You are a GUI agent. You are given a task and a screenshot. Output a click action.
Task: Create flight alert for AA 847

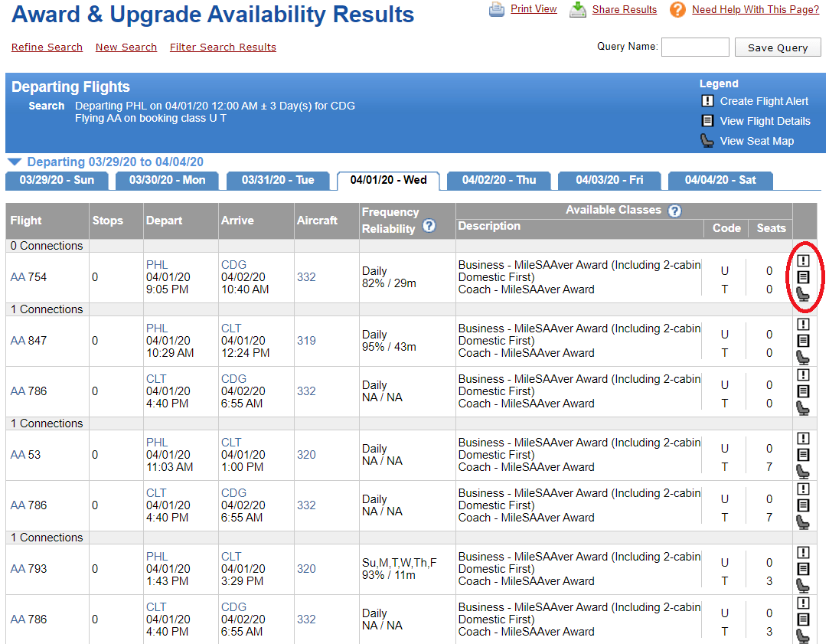(x=803, y=324)
